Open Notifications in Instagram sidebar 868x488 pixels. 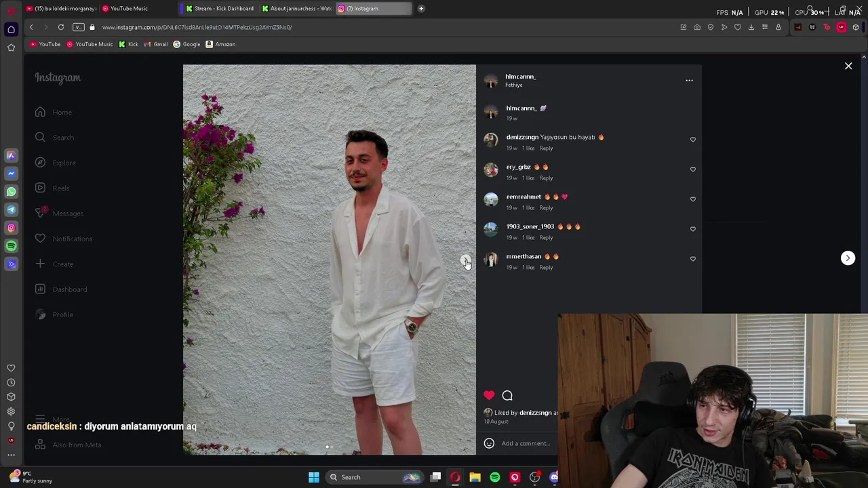(x=64, y=239)
